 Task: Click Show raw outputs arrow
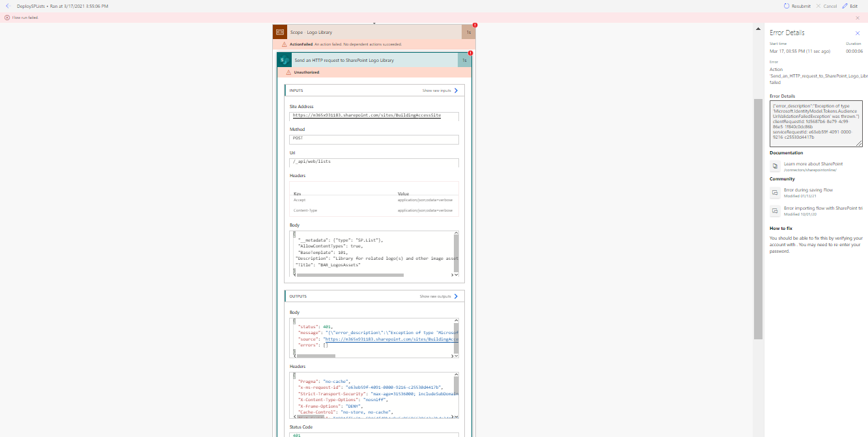(x=456, y=296)
